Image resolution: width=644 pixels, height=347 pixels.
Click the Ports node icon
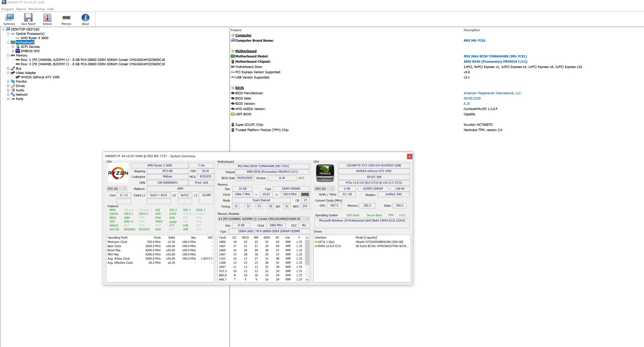click(x=13, y=99)
